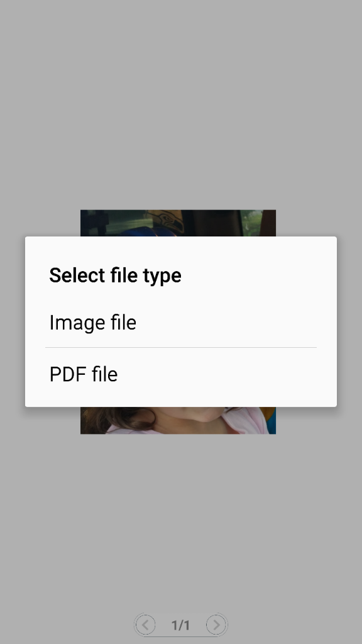The width and height of the screenshot is (362, 644).
Task: Dismiss the dialog via the dimmed top background
Action: coord(180,103)
